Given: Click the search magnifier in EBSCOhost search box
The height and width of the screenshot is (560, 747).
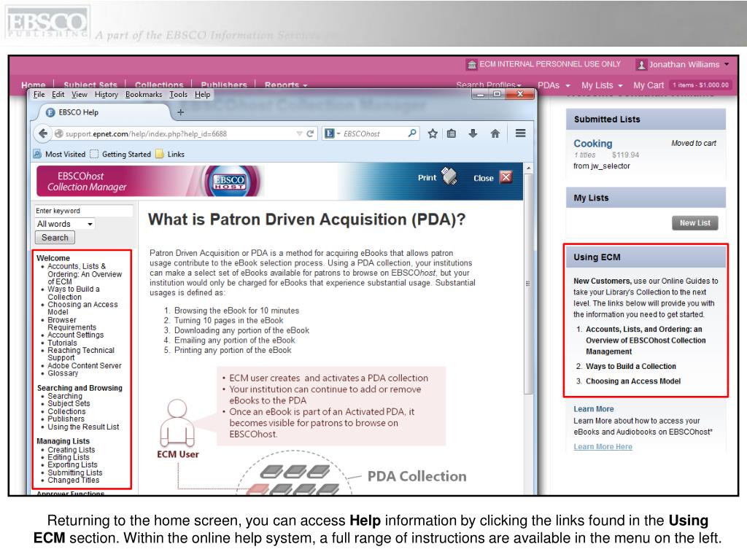Looking at the screenshot, I should pyautogui.click(x=412, y=134).
